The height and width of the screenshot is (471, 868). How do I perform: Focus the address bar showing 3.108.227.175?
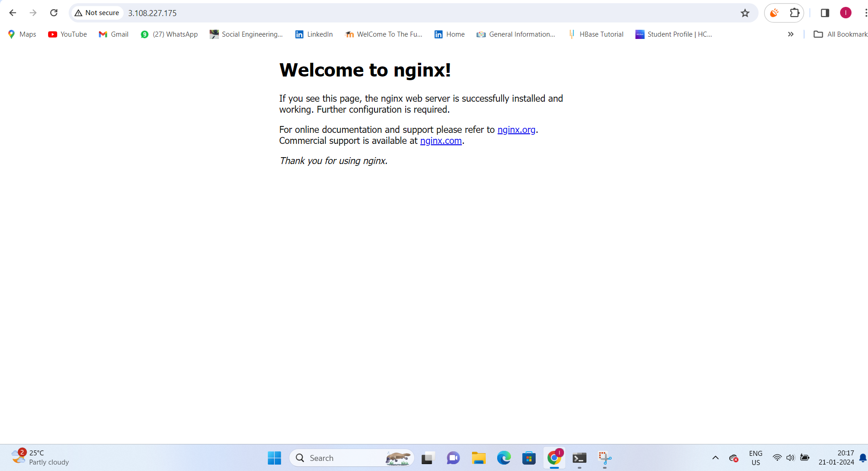[x=412, y=13]
